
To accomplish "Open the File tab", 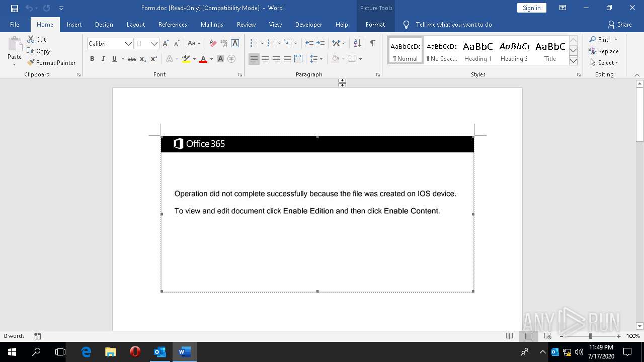I will point(15,25).
